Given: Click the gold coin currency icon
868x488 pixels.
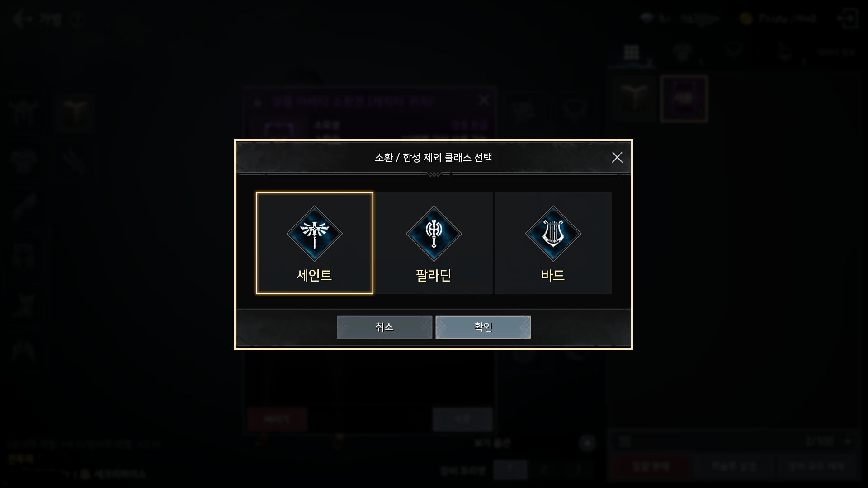Looking at the screenshot, I should click(x=746, y=19).
